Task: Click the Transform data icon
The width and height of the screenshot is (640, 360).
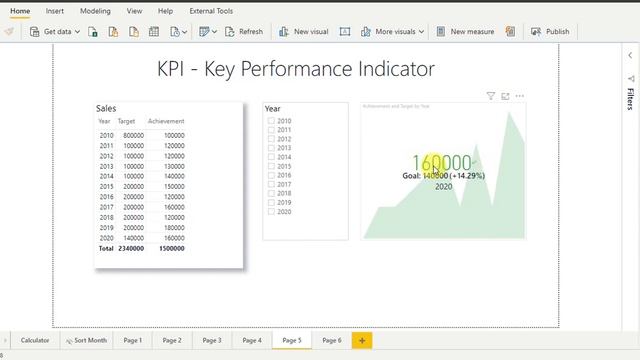Action: (204, 31)
